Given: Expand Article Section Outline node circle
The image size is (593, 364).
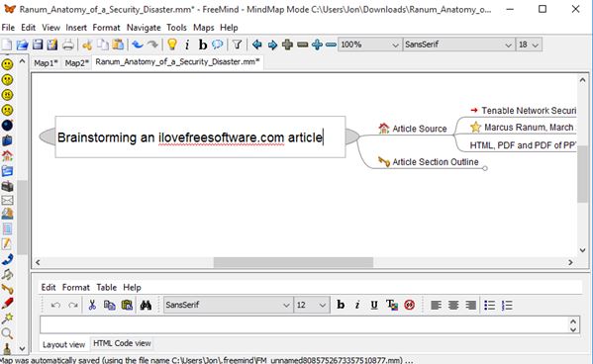Looking at the screenshot, I should pyautogui.click(x=485, y=168).
